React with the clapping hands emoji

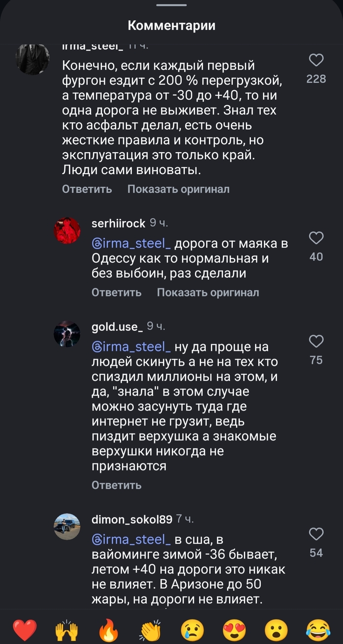[150, 629]
